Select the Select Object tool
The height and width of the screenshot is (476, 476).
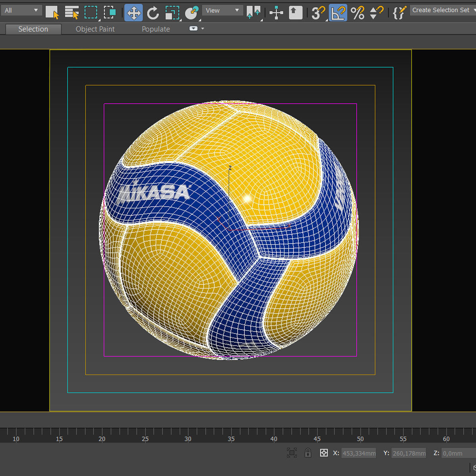tap(52, 11)
